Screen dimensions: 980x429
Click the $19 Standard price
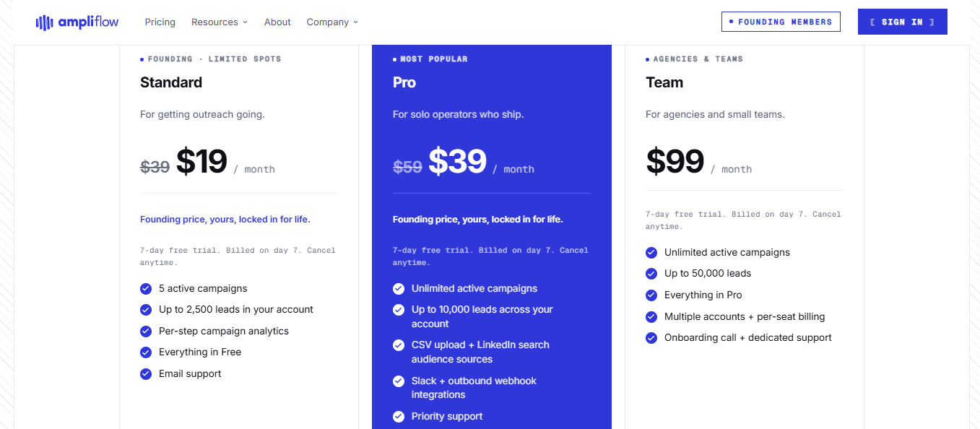tap(201, 161)
